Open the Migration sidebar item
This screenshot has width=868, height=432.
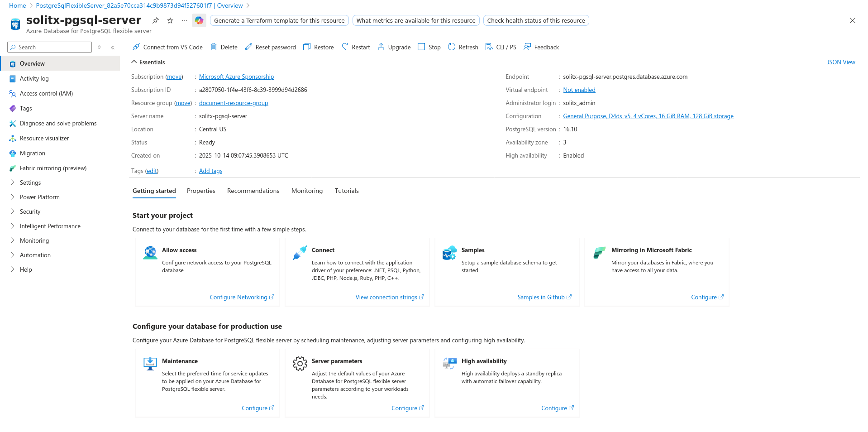pyautogui.click(x=60, y=153)
